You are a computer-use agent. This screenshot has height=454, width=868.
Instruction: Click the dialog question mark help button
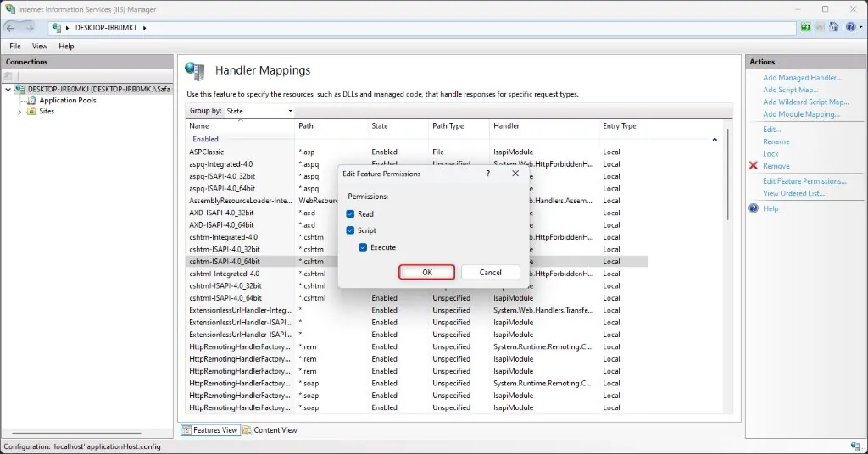(x=487, y=174)
